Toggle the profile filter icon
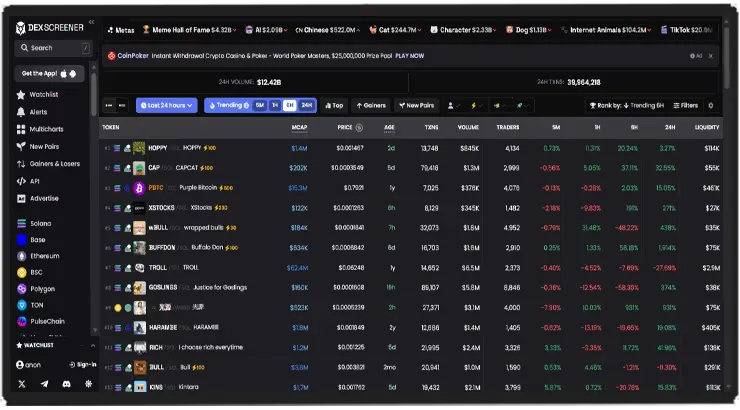The height and width of the screenshot is (410, 740). pyautogui.click(x=453, y=106)
